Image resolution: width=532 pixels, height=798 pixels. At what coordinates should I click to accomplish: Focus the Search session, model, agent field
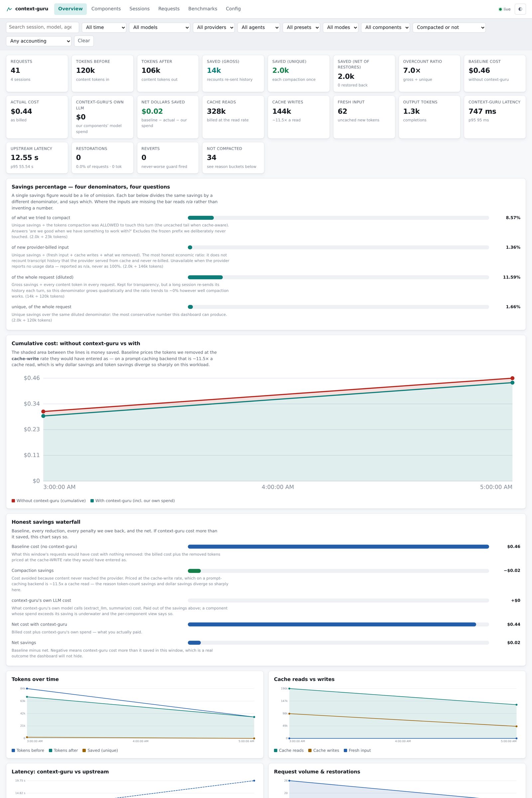tap(43, 27)
